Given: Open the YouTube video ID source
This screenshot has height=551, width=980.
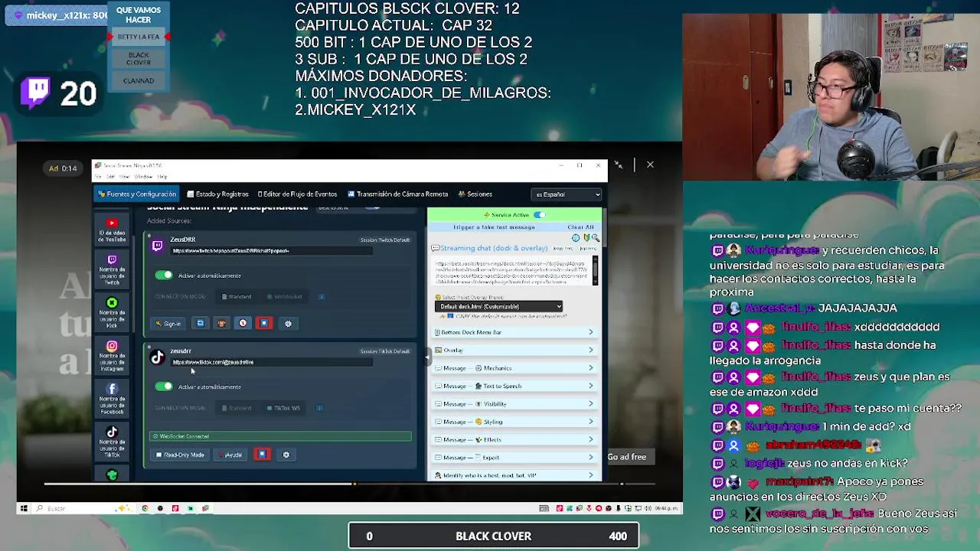Looking at the screenshot, I should (x=112, y=228).
